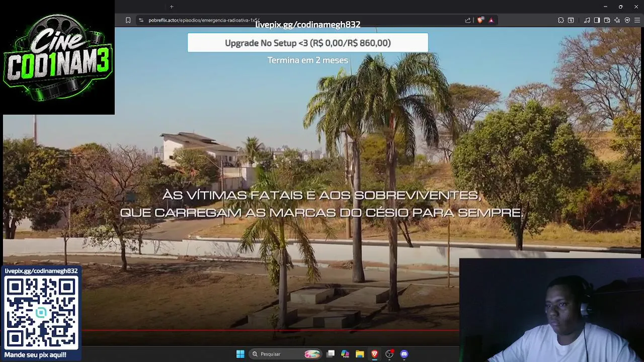
Task: Open a new browser tab with plus
Action: (172, 7)
